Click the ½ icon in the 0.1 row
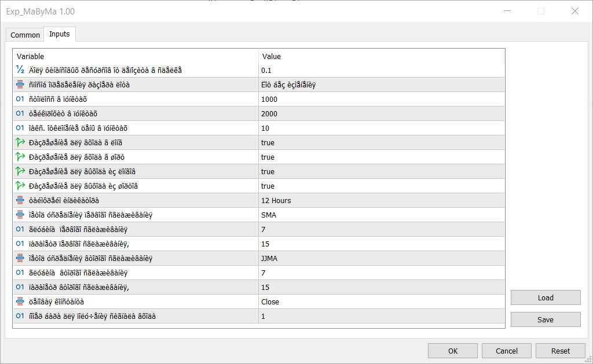 20,70
